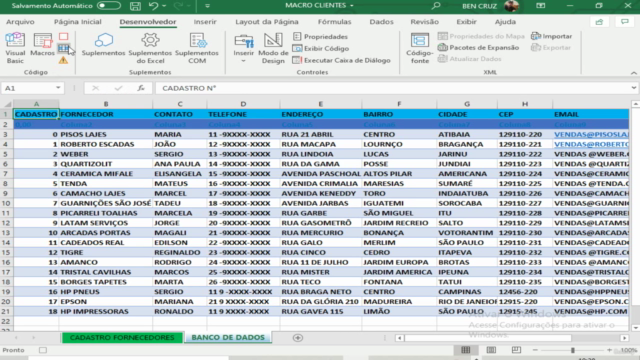This screenshot has height=360, width=640.
Task: Expand the Inserir controls dropdown
Action: point(244,61)
